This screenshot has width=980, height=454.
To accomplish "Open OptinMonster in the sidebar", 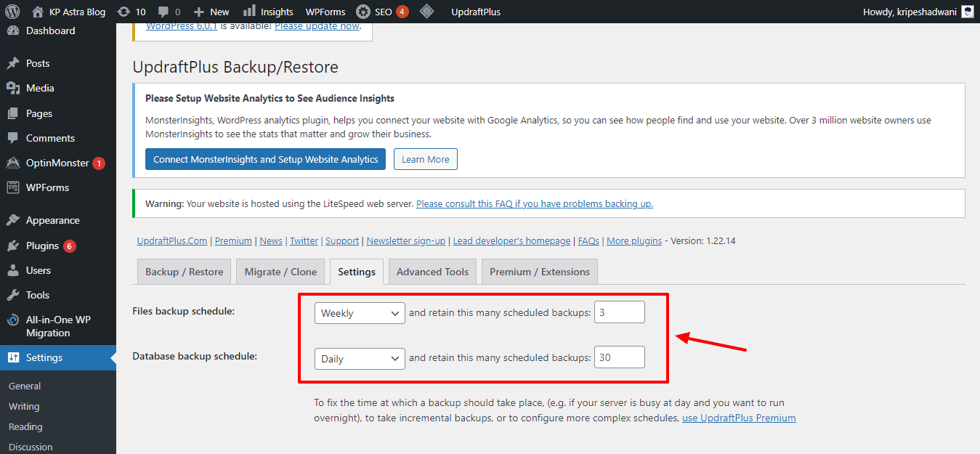I will point(57,163).
